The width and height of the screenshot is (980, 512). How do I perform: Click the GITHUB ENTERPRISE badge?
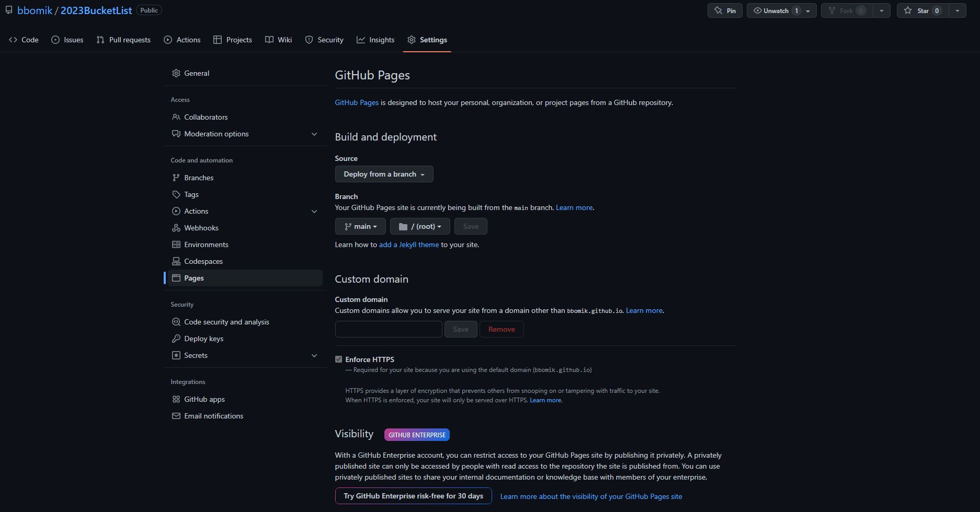(x=417, y=435)
